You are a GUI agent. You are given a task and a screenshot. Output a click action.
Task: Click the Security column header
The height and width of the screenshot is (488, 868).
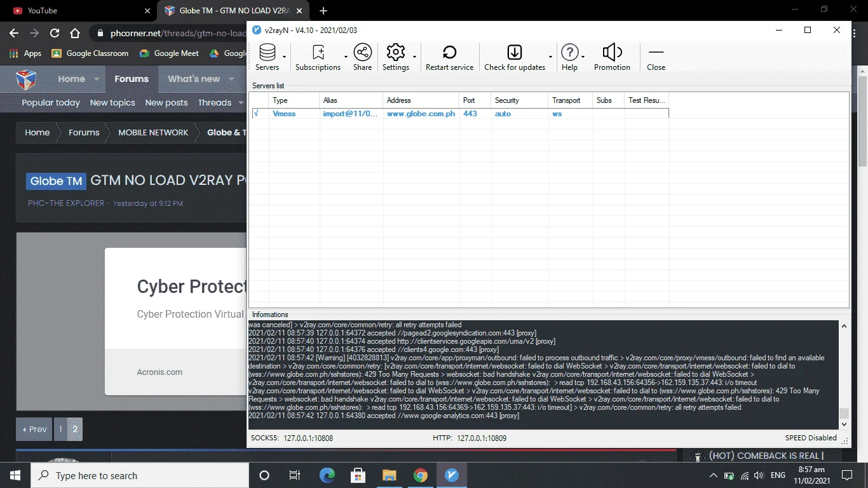pyautogui.click(x=519, y=100)
